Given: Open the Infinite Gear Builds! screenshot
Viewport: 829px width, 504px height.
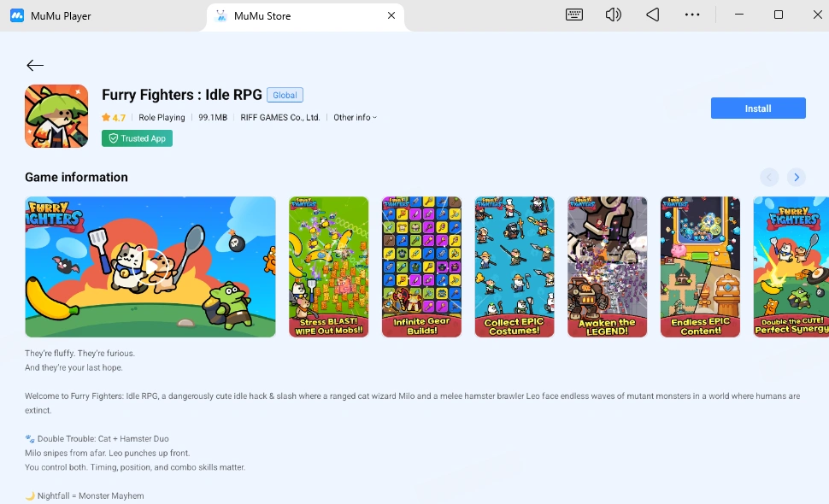Looking at the screenshot, I should pyautogui.click(x=422, y=267).
